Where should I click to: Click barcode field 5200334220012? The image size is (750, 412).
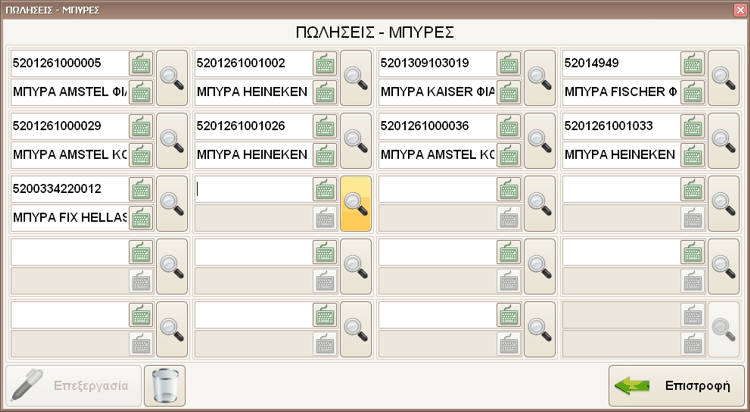coord(70,189)
